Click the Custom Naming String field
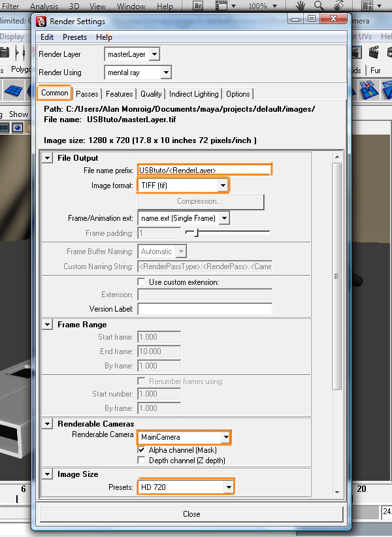Image resolution: width=392 pixels, height=537 pixels. point(204,267)
